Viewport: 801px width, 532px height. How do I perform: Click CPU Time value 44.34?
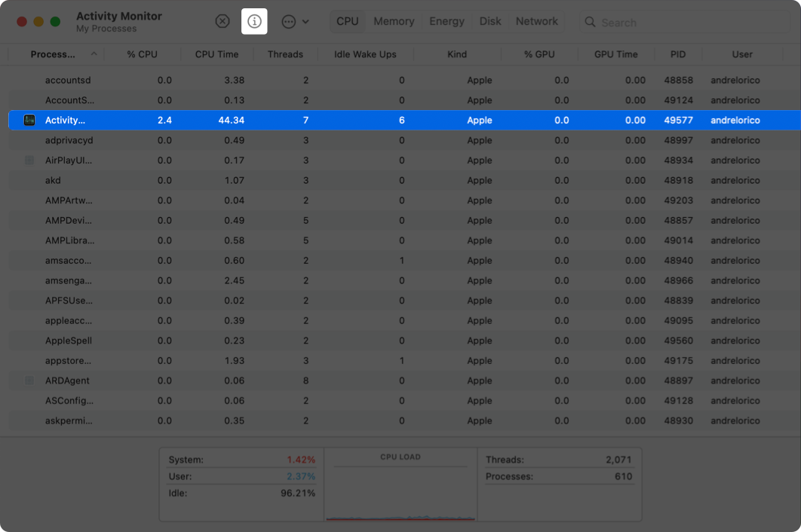[231, 120]
